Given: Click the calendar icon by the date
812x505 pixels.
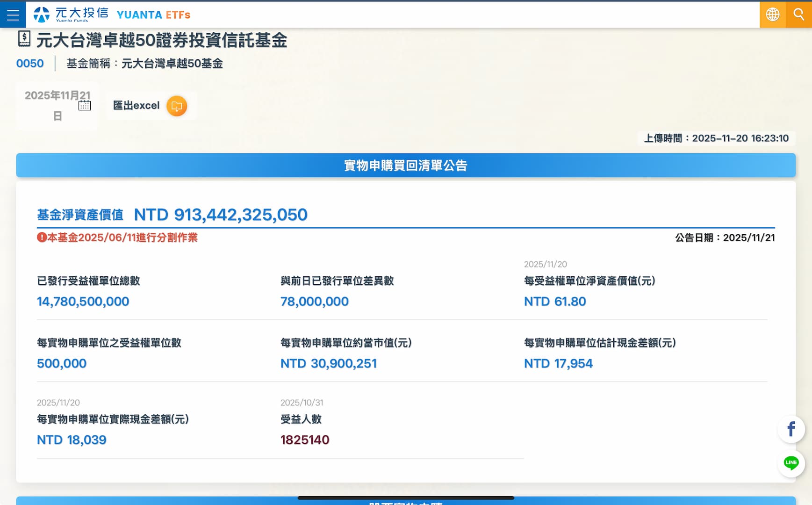Looking at the screenshot, I should (x=85, y=105).
